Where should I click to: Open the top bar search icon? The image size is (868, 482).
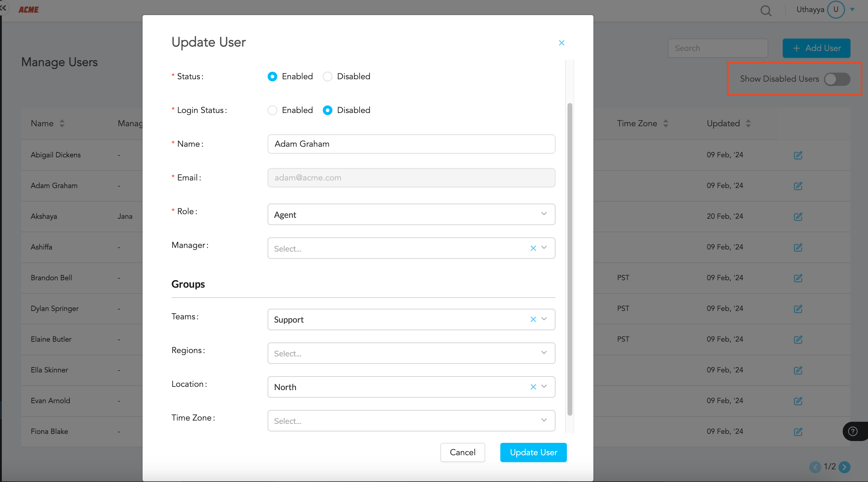(x=766, y=11)
